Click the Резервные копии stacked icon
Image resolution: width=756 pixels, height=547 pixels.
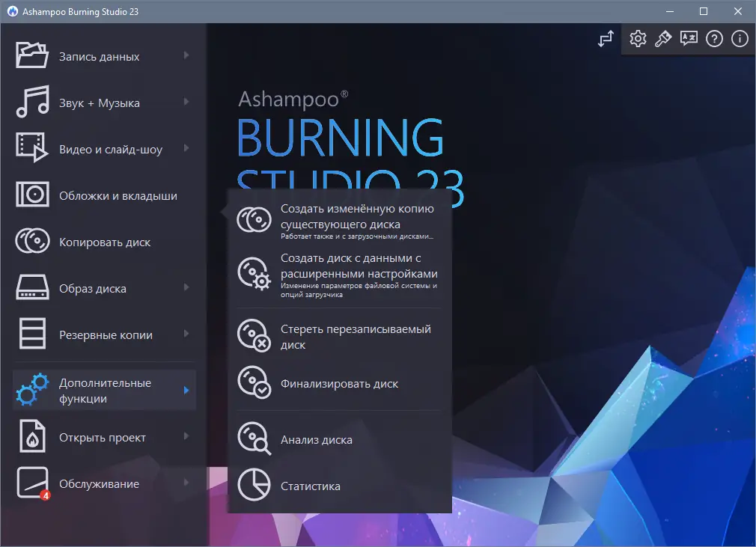(x=32, y=333)
